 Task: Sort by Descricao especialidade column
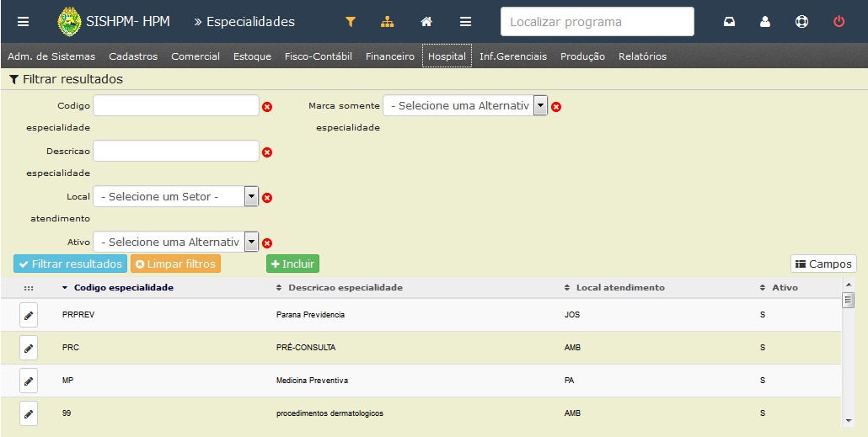(x=340, y=288)
